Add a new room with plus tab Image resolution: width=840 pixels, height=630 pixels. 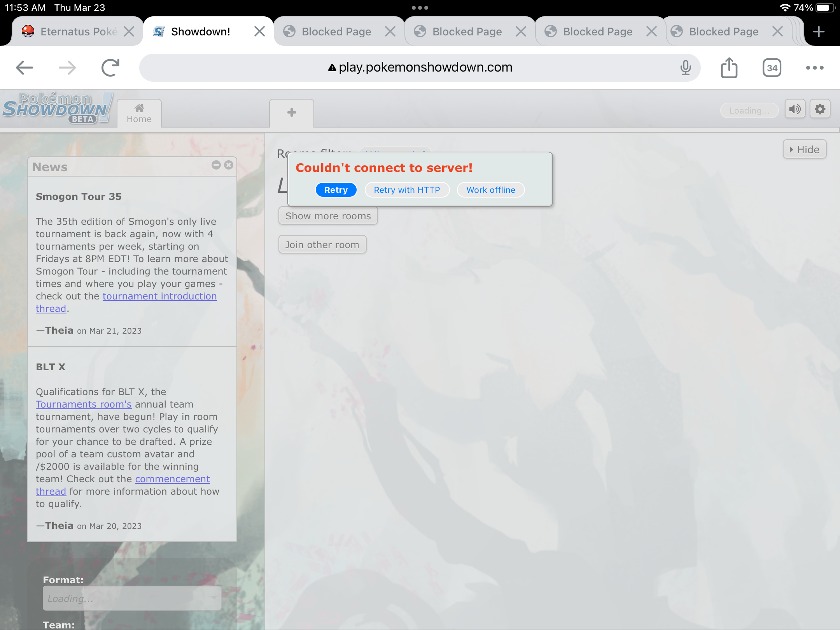click(x=292, y=113)
